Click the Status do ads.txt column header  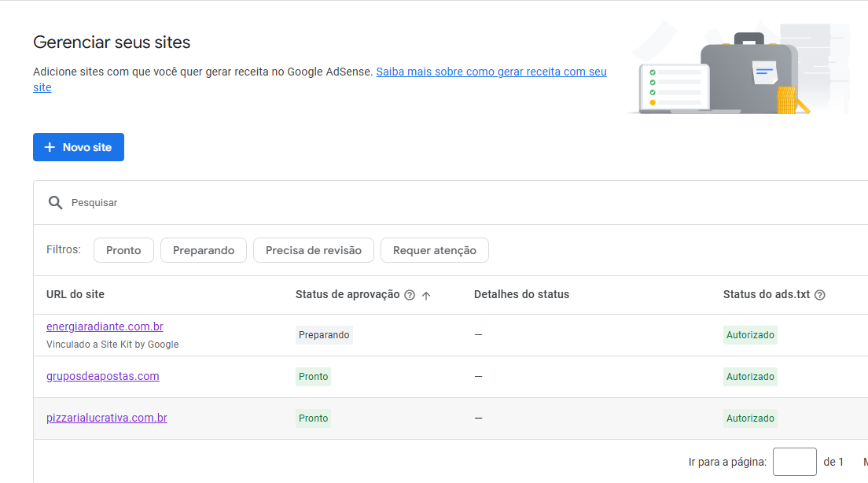click(767, 295)
